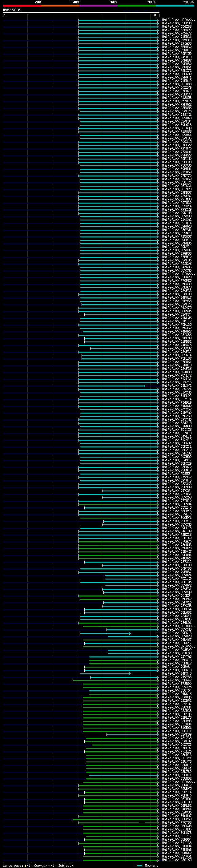Select the UniRef100_B9RGT1 label
The image size is (197, 868).
click(176, 78)
